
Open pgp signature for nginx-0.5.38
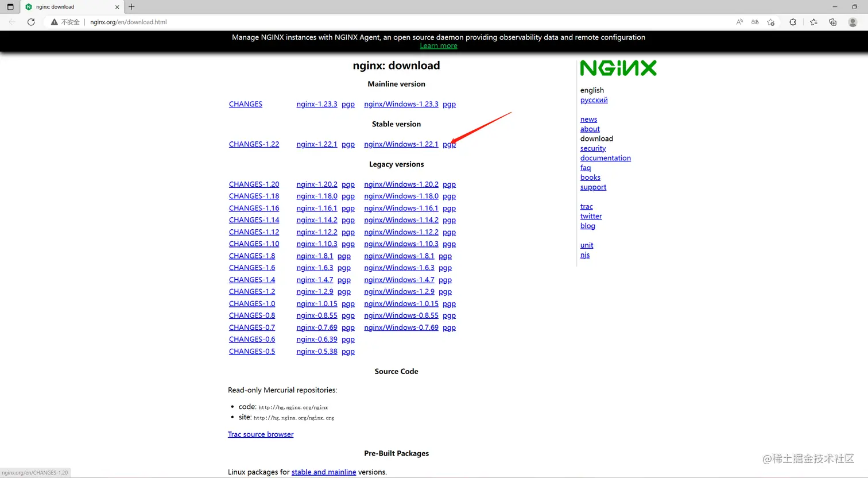click(348, 352)
